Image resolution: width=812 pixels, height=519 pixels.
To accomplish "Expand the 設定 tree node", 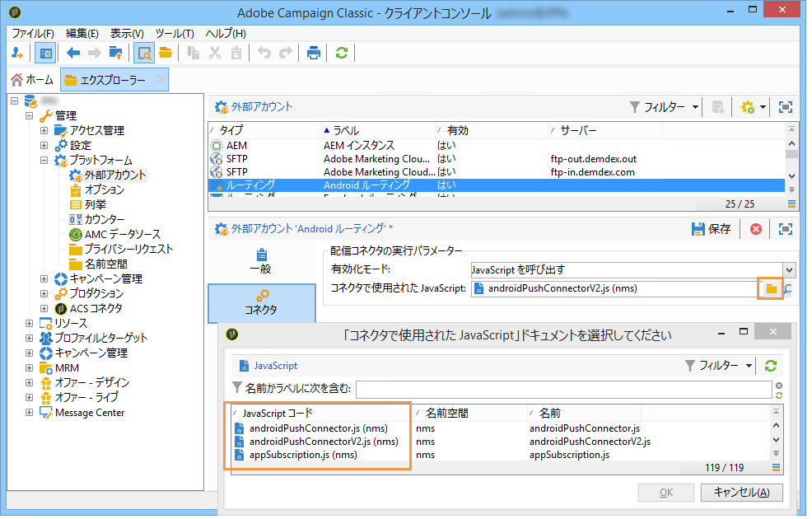I will pyautogui.click(x=44, y=146).
